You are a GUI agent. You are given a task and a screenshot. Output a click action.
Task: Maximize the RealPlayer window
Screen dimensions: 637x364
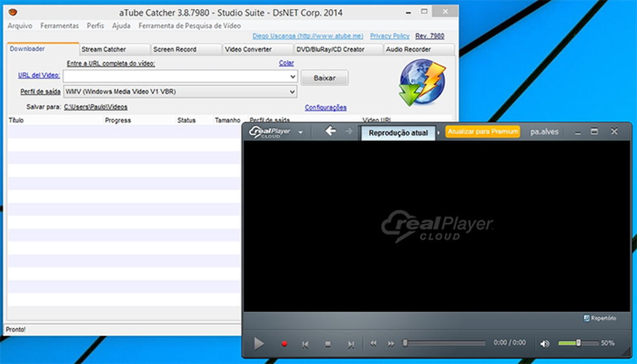click(x=594, y=131)
